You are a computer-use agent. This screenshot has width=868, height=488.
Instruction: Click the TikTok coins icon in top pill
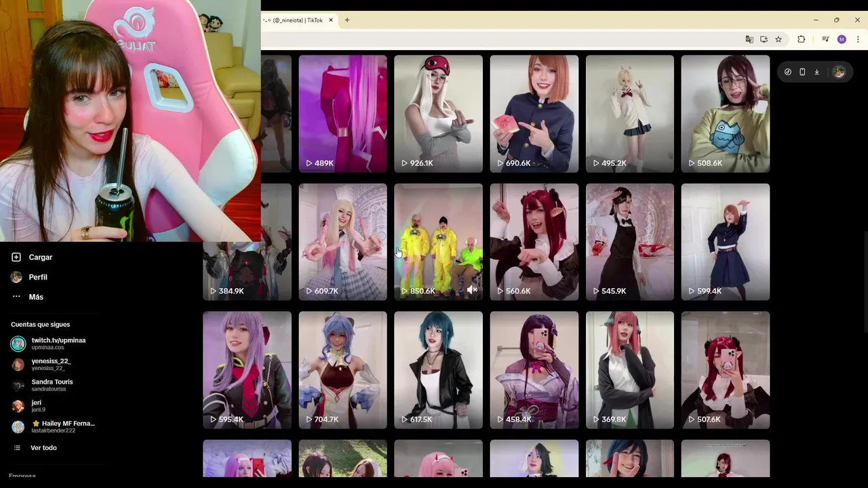(x=788, y=72)
